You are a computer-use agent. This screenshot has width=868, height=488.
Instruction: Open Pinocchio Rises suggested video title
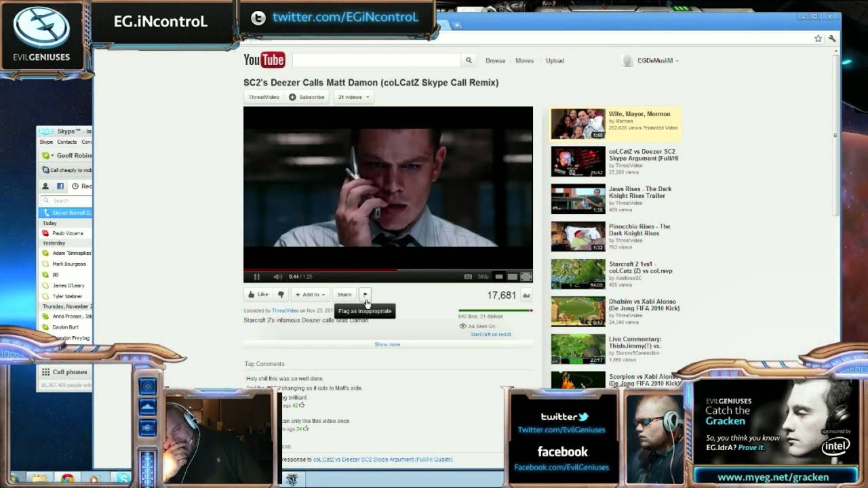pos(639,230)
